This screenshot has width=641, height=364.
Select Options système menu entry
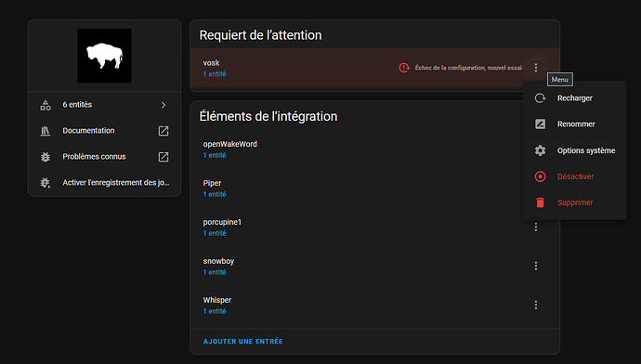[575, 150]
